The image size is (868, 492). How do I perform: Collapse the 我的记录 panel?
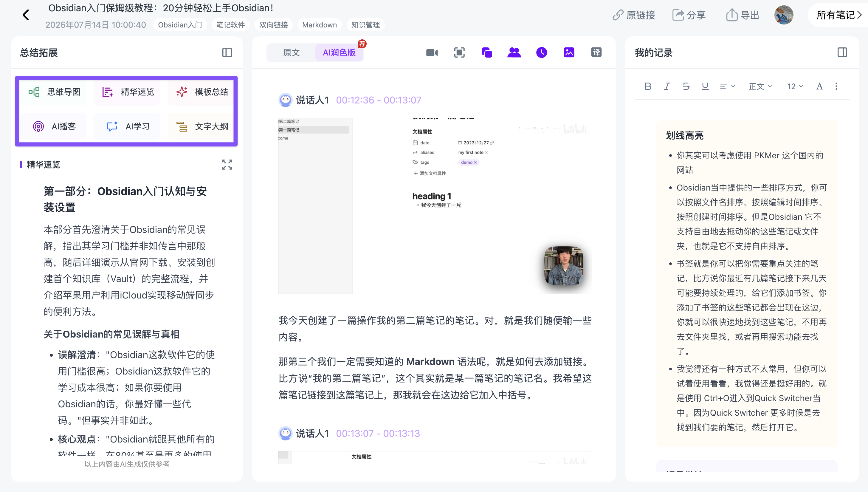point(842,53)
